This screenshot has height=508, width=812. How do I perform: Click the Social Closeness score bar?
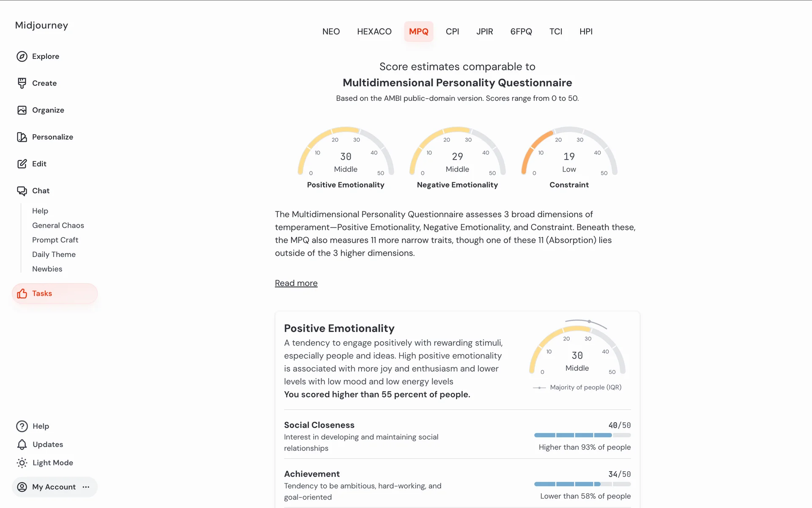582,435
